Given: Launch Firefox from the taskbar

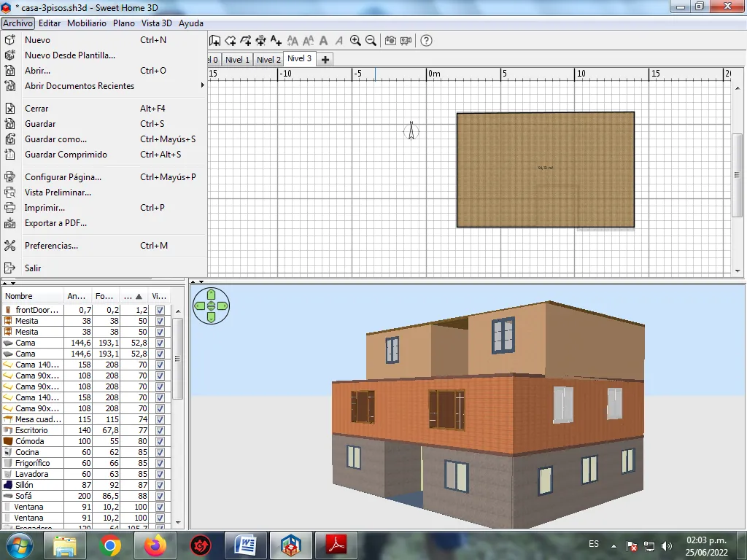Looking at the screenshot, I should click(155, 545).
